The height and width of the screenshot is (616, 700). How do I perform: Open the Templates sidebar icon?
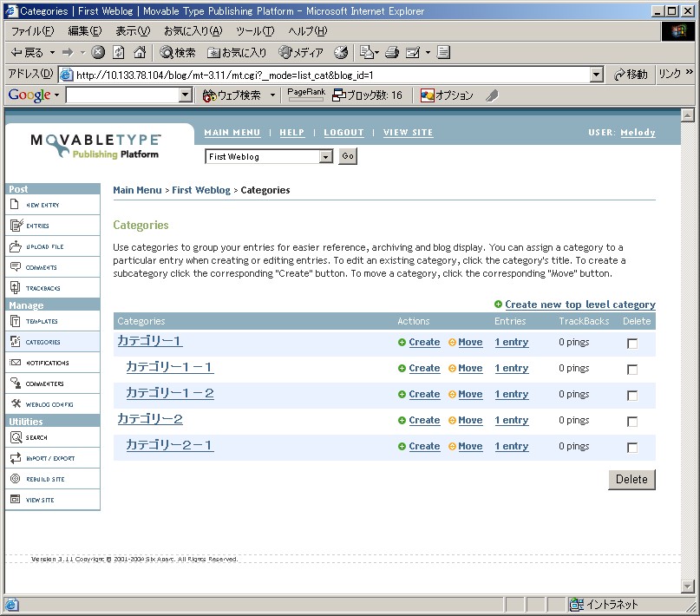click(16, 321)
